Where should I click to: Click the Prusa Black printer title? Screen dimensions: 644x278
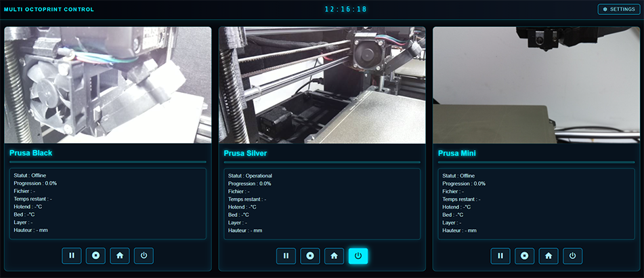(30, 153)
